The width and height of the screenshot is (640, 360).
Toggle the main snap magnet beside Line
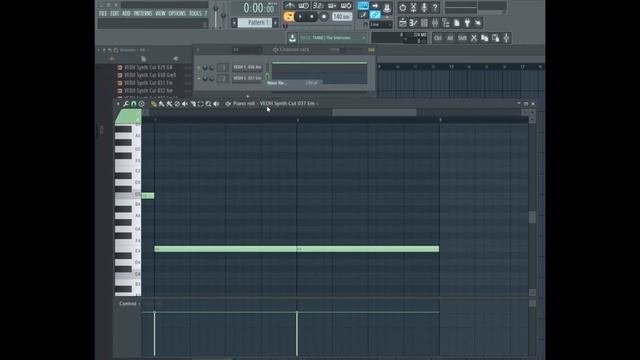tap(365, 24)
